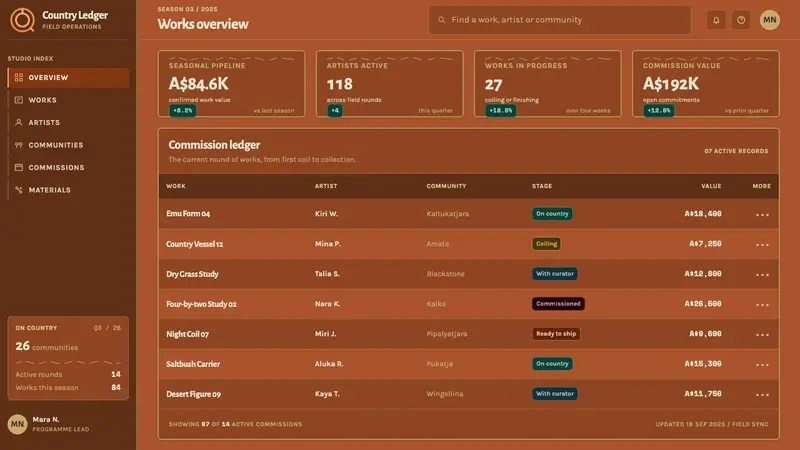800x450 pixels.
Task: Open the Dry Grass Study work
Action: click(192, 274)
